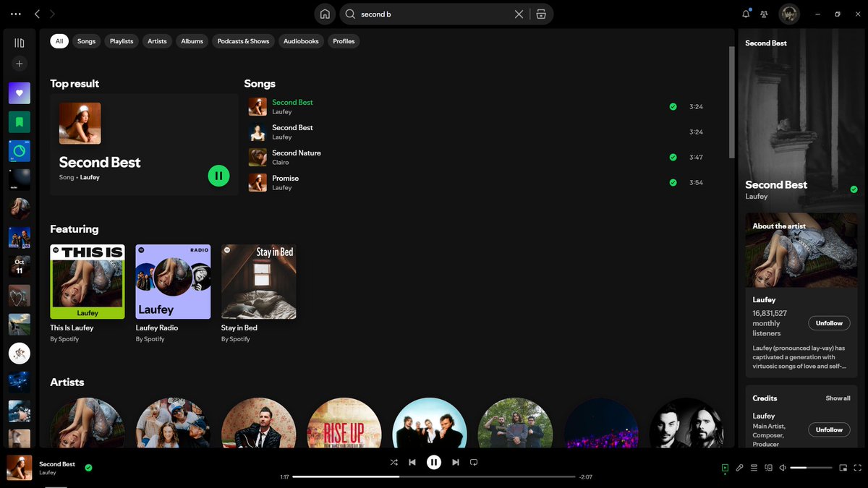The image size is (868, 488).
Task: Open Laufey Radio playlist card
Action: click(x=173, y=294)
